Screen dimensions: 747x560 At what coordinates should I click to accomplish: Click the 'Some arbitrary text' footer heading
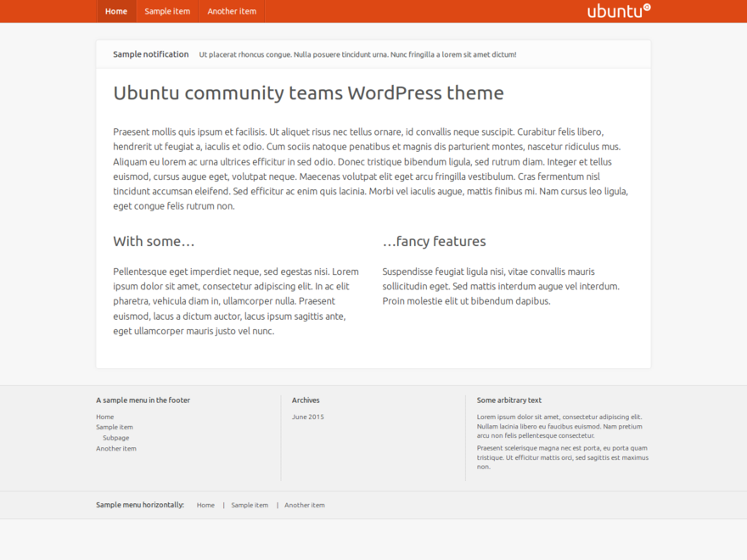click(508, 400)
